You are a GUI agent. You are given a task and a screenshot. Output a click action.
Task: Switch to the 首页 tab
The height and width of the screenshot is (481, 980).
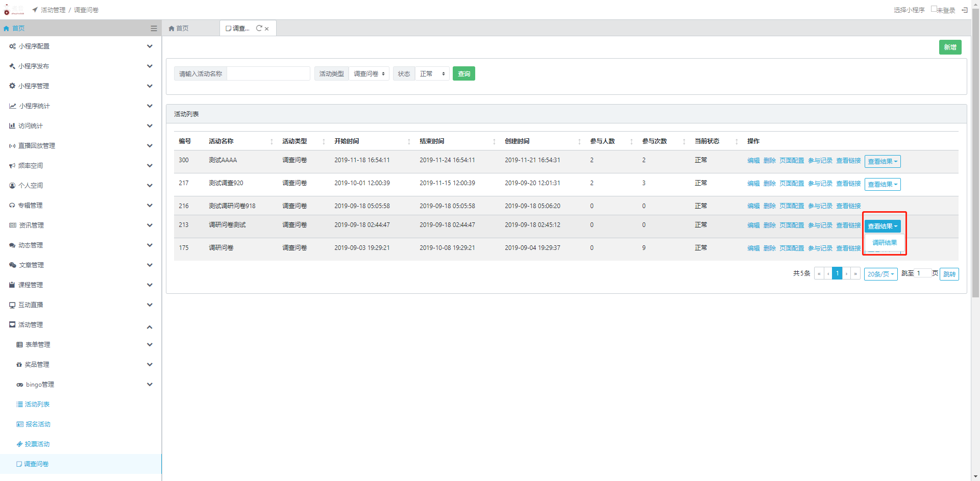[x=179, y=29]
